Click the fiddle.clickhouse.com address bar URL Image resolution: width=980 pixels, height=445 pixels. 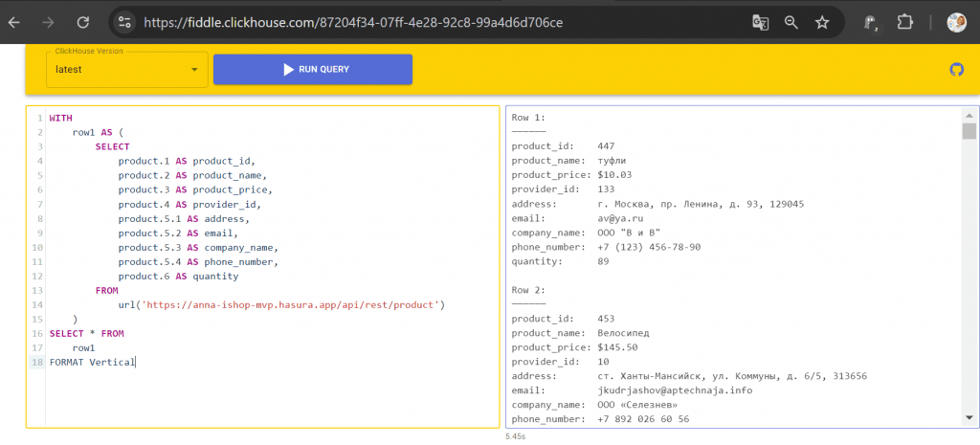(352, 22)
